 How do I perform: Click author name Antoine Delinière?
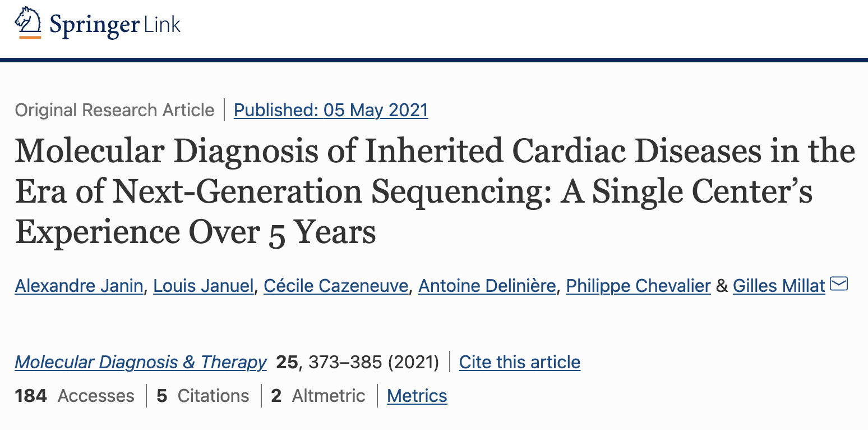[487, 286]
